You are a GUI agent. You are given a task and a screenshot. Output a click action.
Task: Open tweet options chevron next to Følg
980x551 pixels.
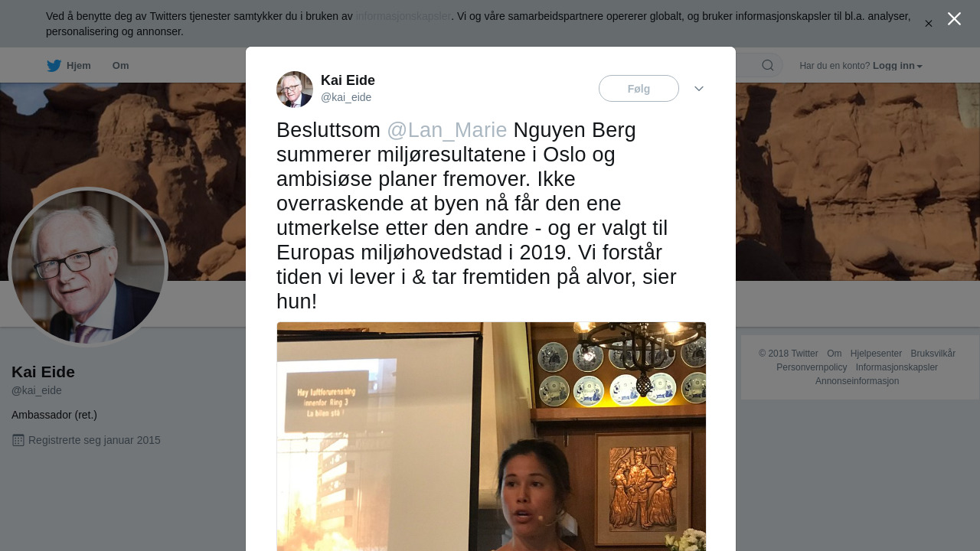point(698,89)
